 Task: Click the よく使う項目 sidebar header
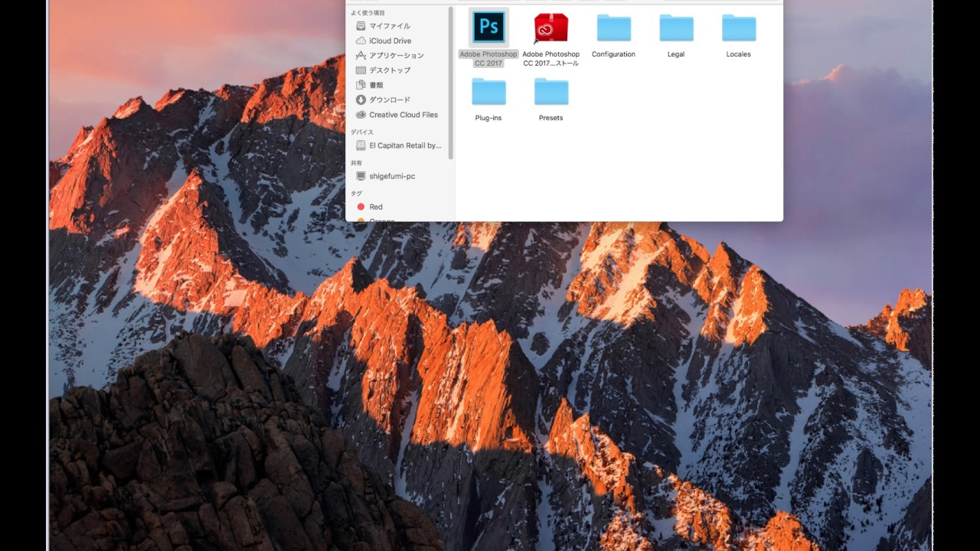point(367,13)
